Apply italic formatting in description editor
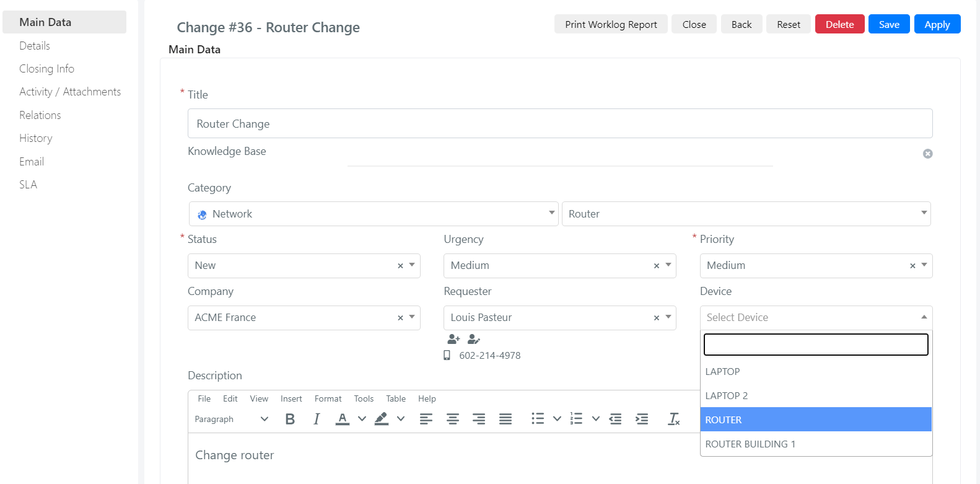Viewport: 980px width, 484px height. pos(317,419)
